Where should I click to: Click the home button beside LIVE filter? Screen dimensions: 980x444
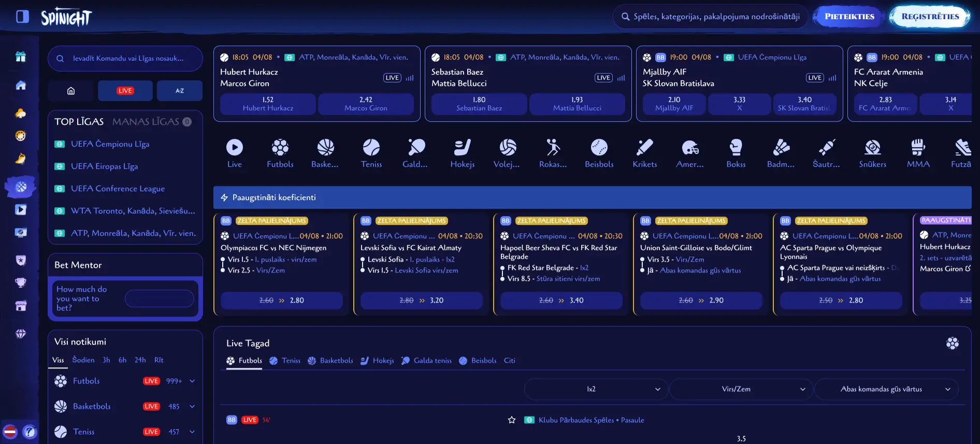71,91
